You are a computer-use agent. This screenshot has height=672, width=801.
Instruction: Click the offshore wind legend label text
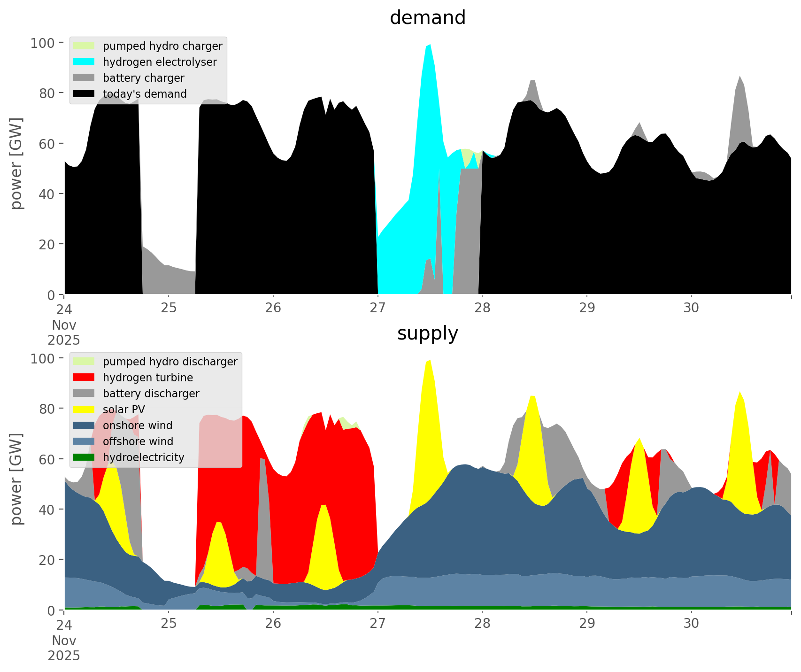[138, 441]
